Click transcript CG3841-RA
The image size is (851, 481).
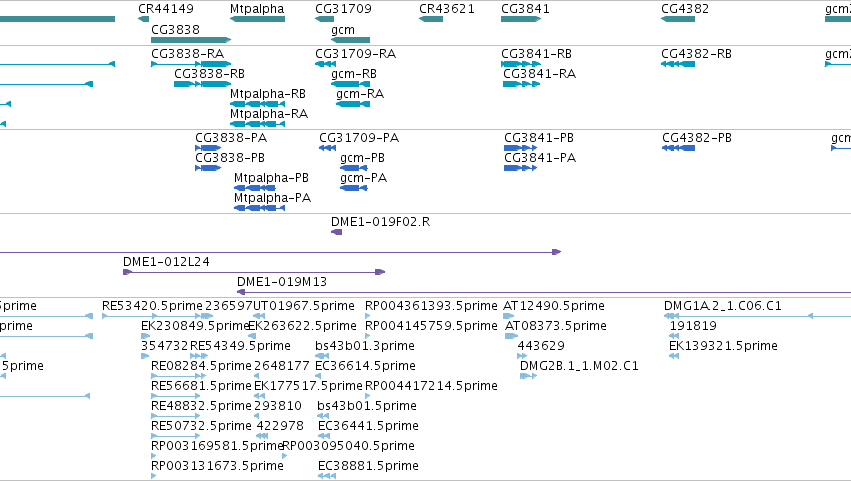(x=539, y=74)
